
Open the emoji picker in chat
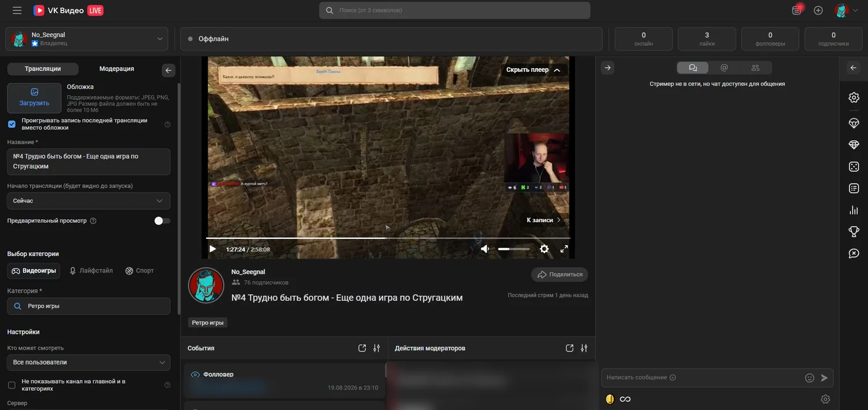810,378
